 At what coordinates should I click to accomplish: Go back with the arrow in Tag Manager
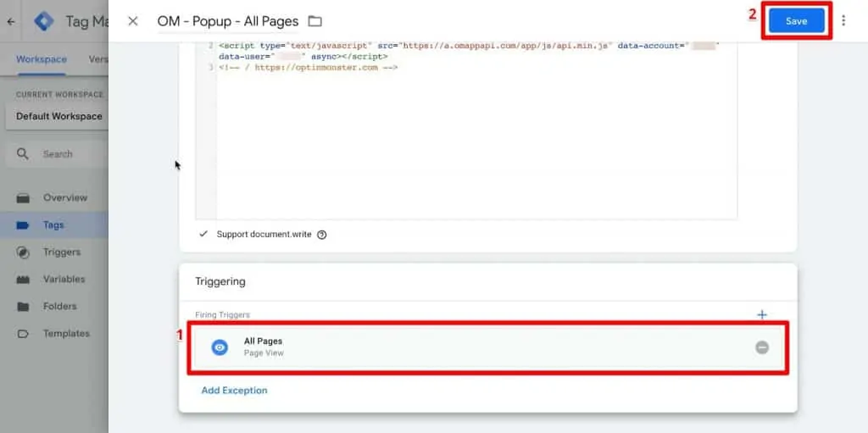[x=11, y=22]
